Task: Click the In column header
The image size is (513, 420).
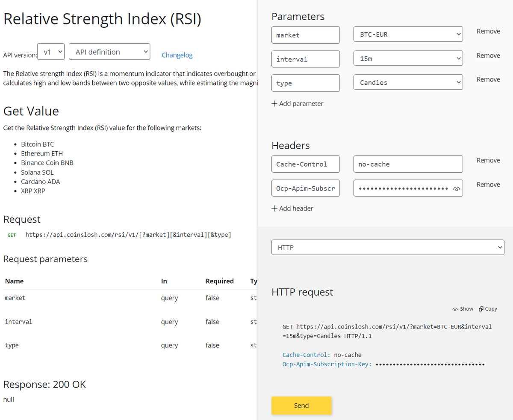Action: tap(164, 281)
